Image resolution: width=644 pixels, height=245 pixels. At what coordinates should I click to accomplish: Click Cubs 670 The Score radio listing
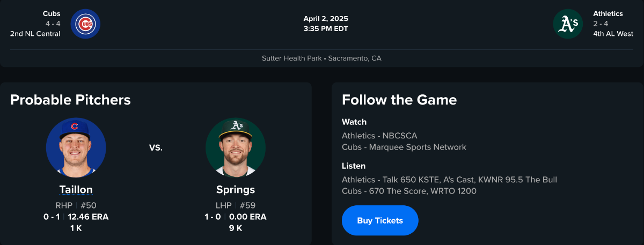point(409,191)
